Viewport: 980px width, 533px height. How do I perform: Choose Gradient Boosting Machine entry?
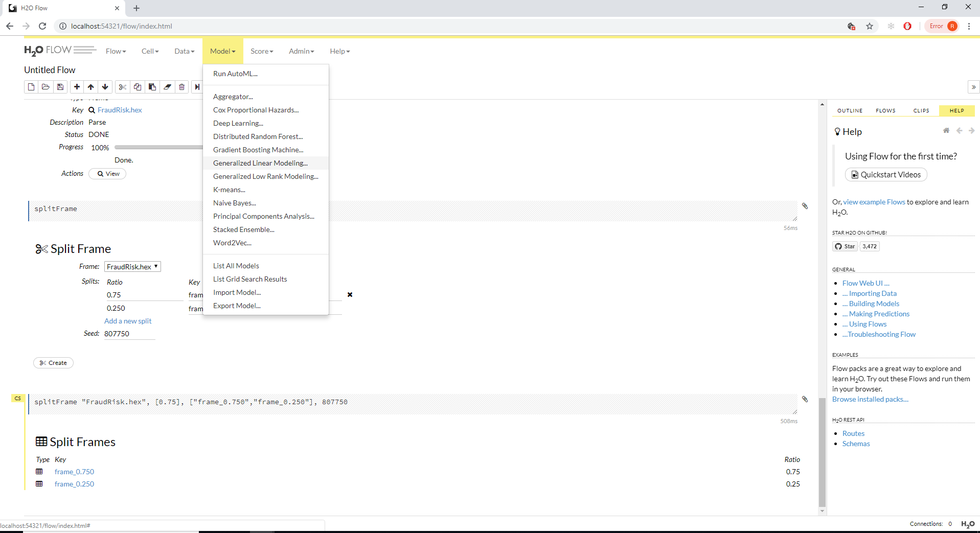pyautogui.click(x=265, y=150)
